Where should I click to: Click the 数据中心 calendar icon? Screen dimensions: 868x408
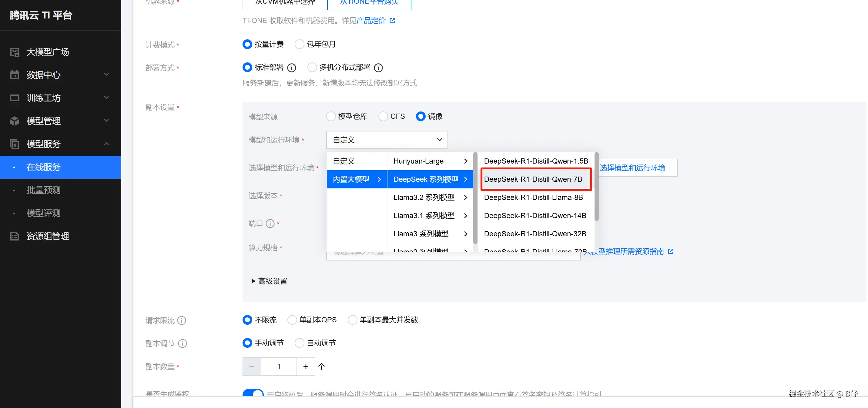coord(15,75)
